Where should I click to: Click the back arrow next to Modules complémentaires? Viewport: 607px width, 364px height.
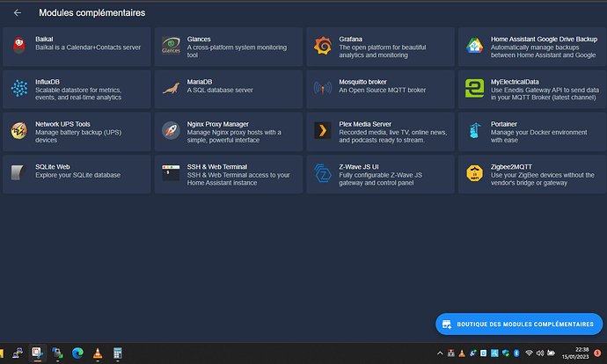pos(18,13)
